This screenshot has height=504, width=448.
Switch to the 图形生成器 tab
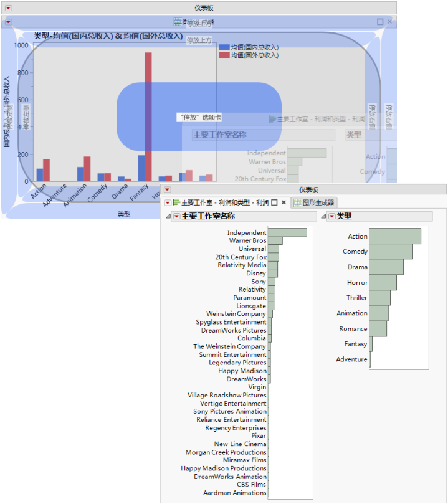coord(314,203)
